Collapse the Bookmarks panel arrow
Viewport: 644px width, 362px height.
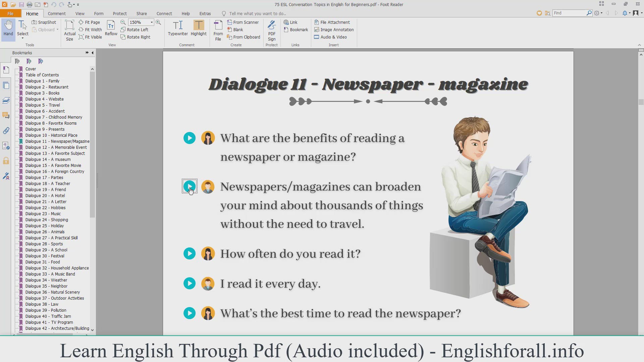coord(93,53)
